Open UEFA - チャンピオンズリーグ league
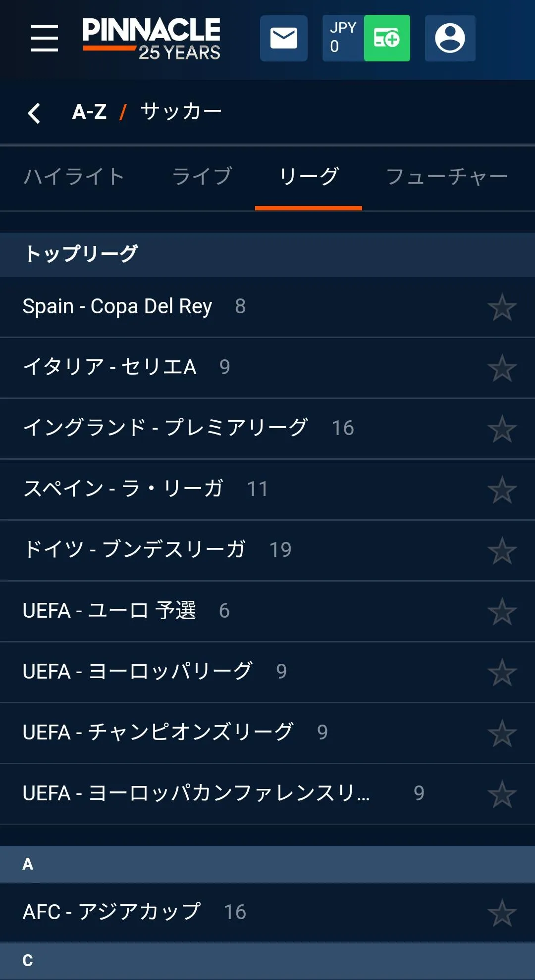Screen dimensions: 535x980 pos(159,733)
